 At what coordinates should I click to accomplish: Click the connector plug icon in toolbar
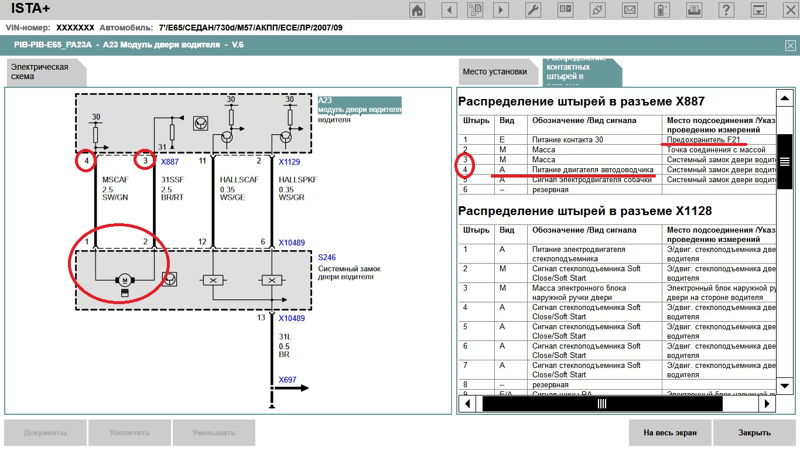pos(596,10)
